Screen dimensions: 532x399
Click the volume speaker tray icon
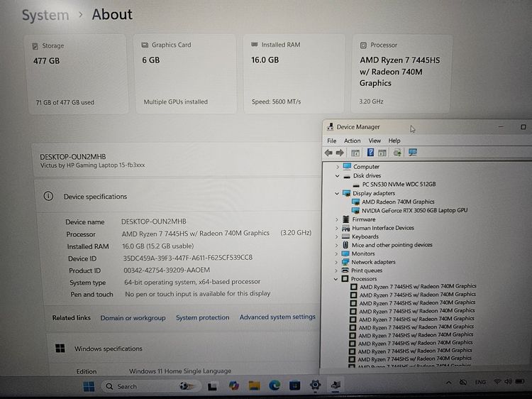tap(508, 382)
